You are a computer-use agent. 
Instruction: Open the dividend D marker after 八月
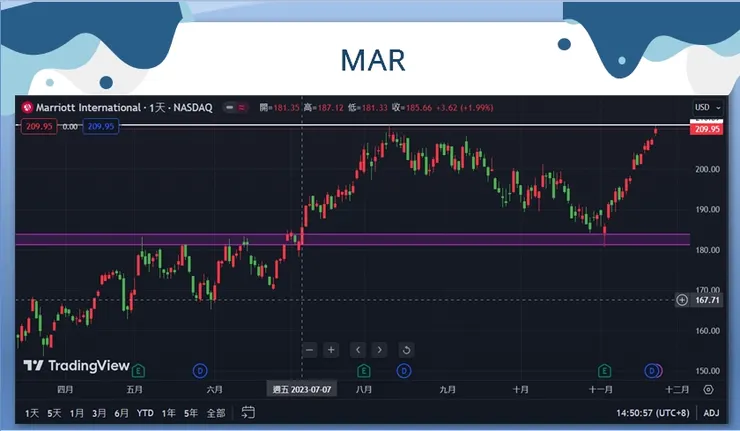tap(404, 371)
